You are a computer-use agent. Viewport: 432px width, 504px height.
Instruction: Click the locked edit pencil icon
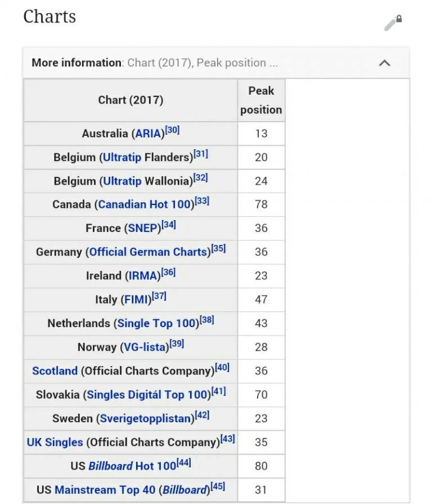pyautogui.click(x=393, y=23)
